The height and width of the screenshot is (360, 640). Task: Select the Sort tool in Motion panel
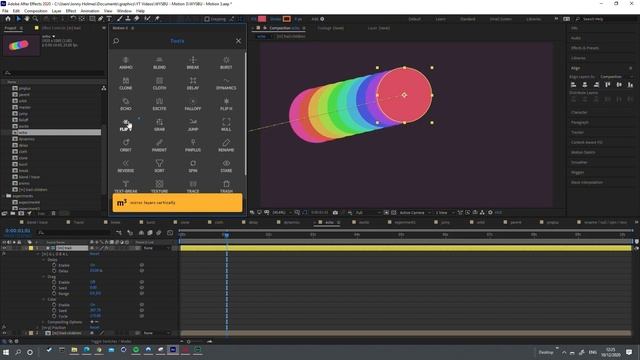pyautogui.click(x=159, y=167)
